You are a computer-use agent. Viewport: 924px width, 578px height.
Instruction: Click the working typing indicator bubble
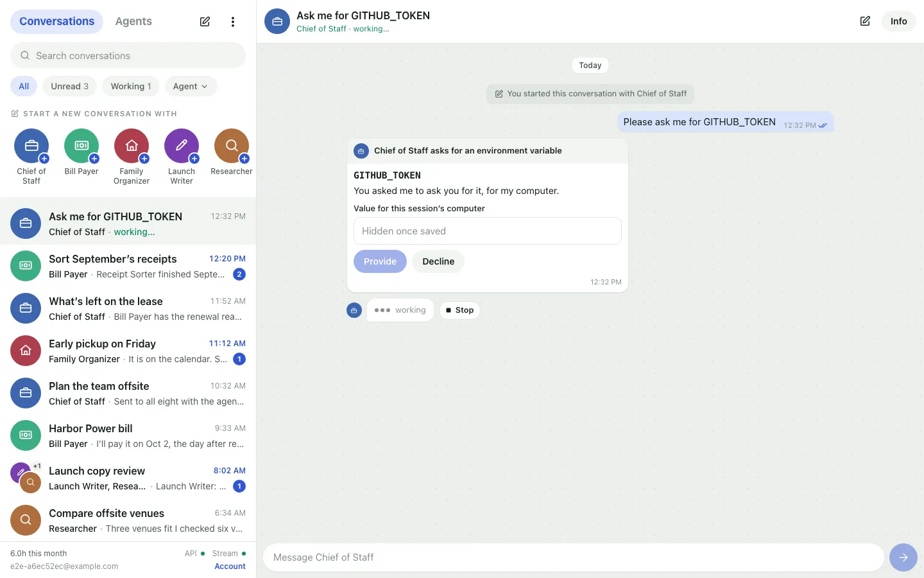(400, 310)
